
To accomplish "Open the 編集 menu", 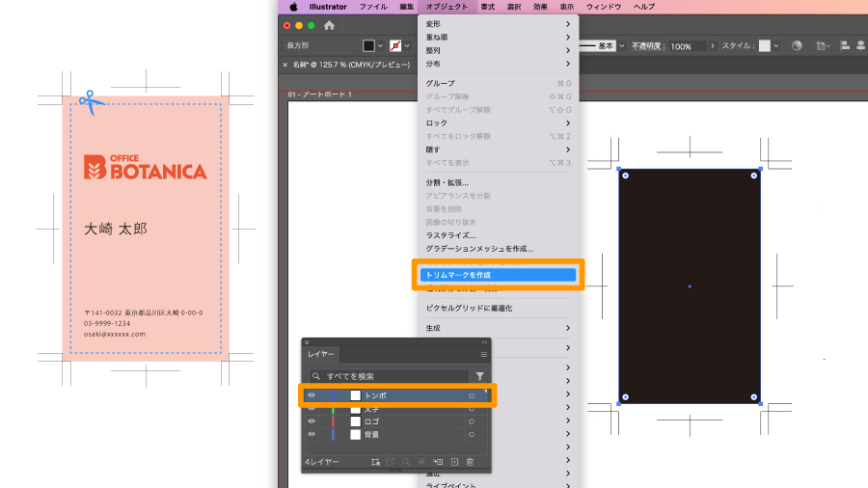I will pyautogui.click(x=406, y=7).
